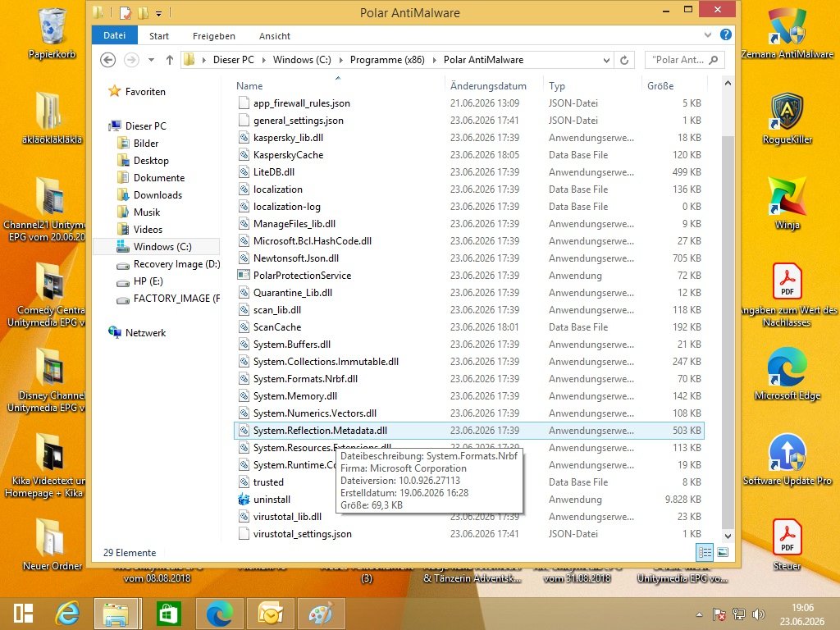Open Edge browser from the taskbar
Viewport: 840px width, 630px height.
pyautogui.click(x=219, y=614)
